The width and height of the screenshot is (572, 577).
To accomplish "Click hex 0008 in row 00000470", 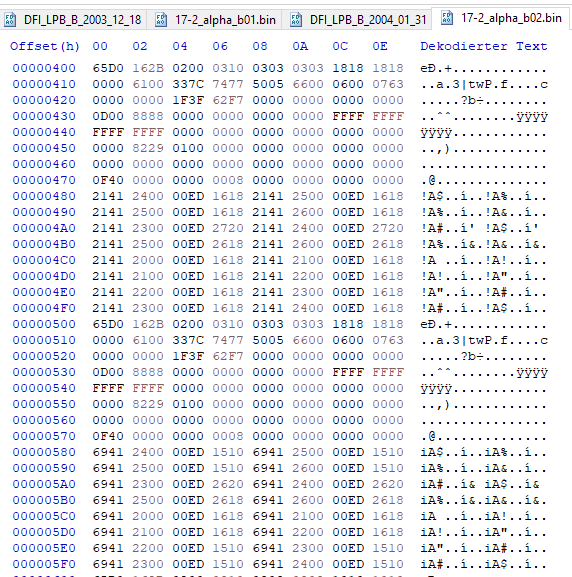I will [x=228, y=180].
